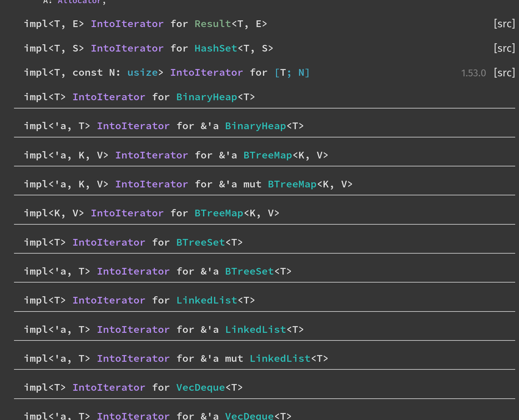Image resolution: width=519 pixels, height=420 pixels.
Task: Open the HashSet type documentation
Action: click(216, 48)
